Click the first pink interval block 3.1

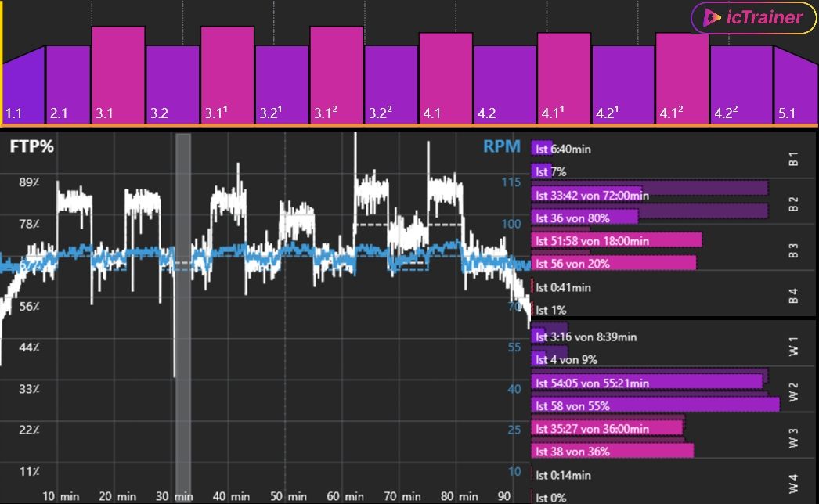118,75
